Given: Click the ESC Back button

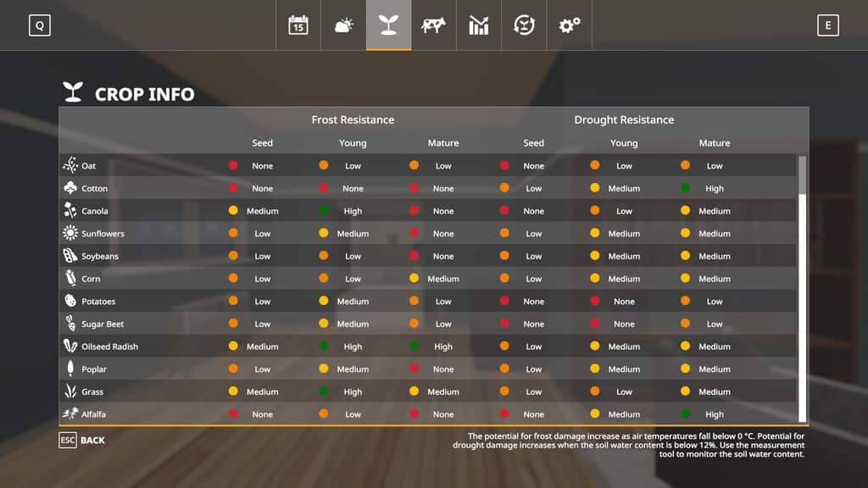Looking at the screenshot, I should click(82, 441).
